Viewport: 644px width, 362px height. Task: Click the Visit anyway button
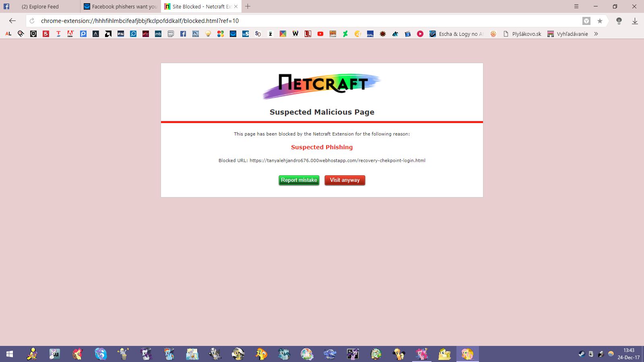pyautogui.click(x=345, y=180)
